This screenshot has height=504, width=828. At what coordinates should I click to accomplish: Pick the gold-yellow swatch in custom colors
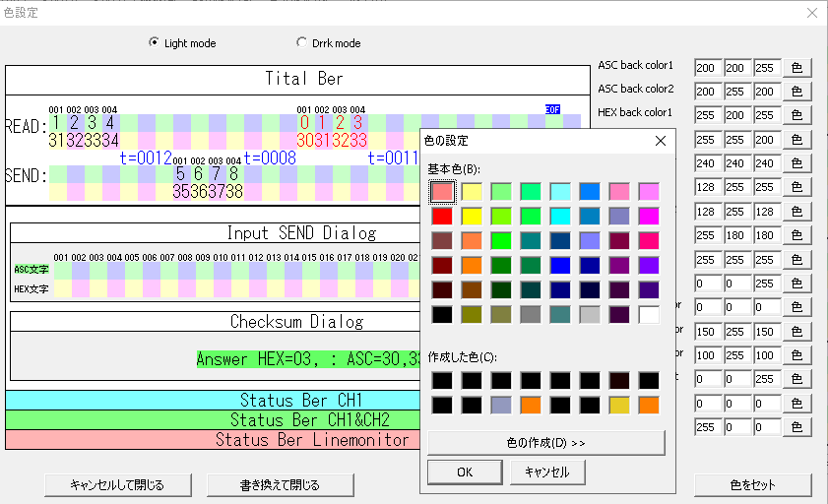pyautogui.click(x=619, y=405)
